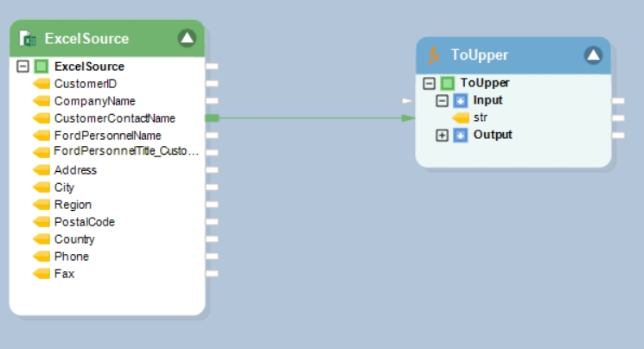Click the output port of Phone
The image size is (644, 349).
click(212, 256)
